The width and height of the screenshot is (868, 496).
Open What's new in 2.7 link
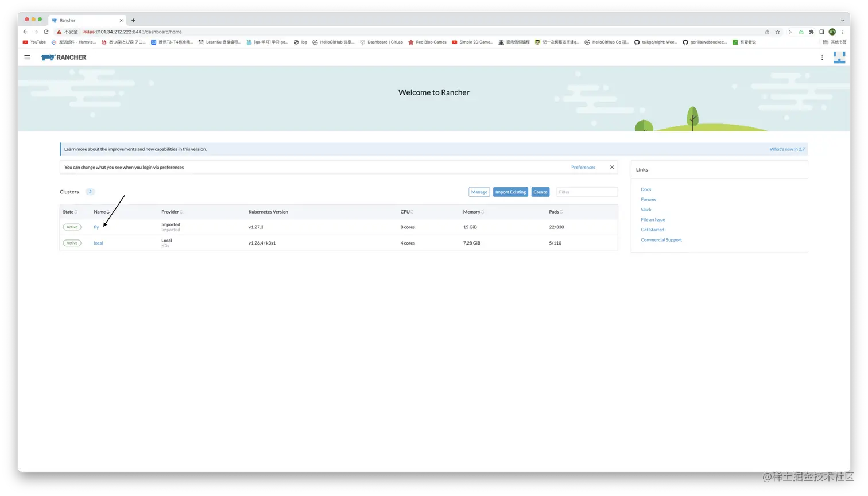[787, 149]
